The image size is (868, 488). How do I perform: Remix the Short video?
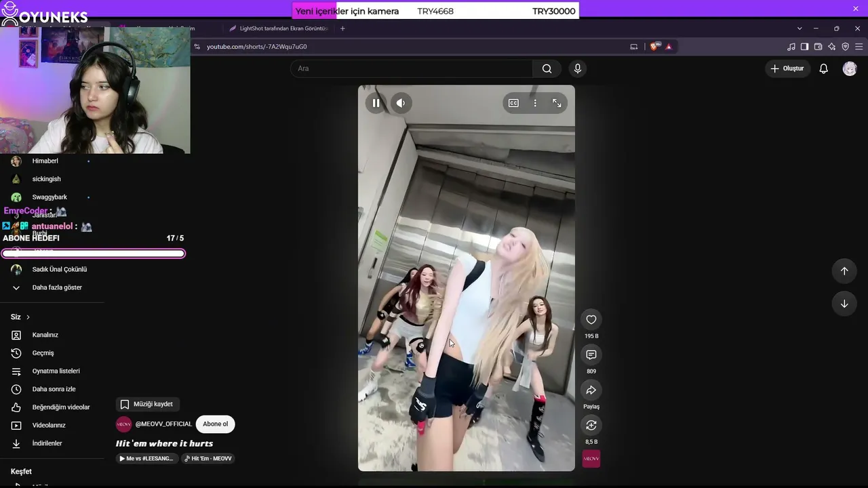591,426
